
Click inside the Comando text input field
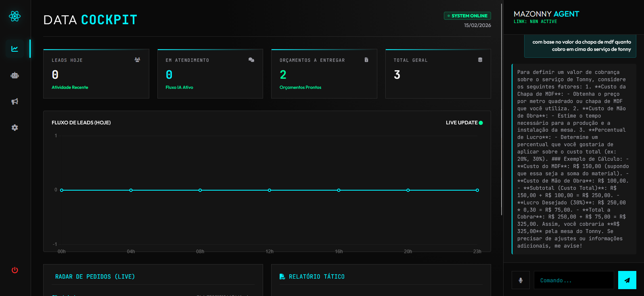point(573,280)
